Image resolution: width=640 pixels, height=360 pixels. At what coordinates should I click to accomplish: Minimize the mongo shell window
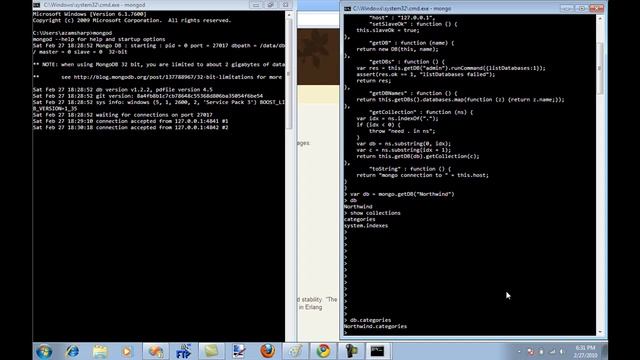[x=567, y=8]
